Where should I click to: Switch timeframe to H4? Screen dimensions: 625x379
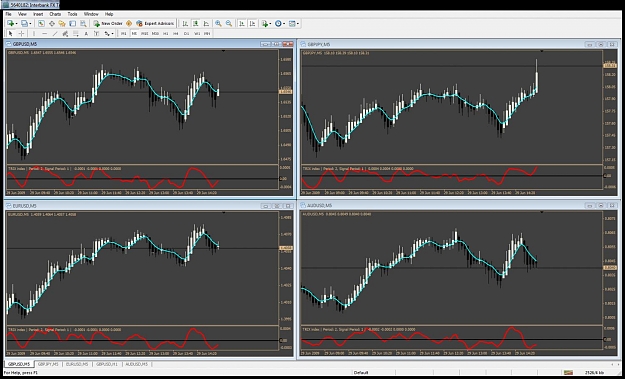176,33
